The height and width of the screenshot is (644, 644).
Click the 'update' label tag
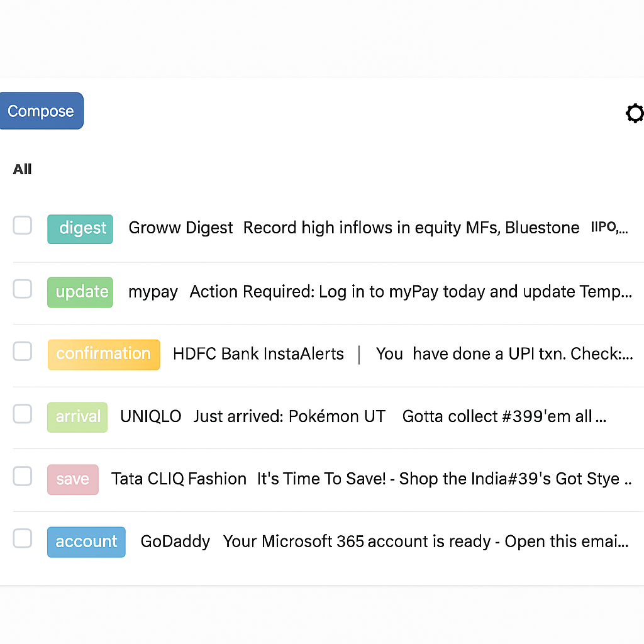[x=80, y=292]
